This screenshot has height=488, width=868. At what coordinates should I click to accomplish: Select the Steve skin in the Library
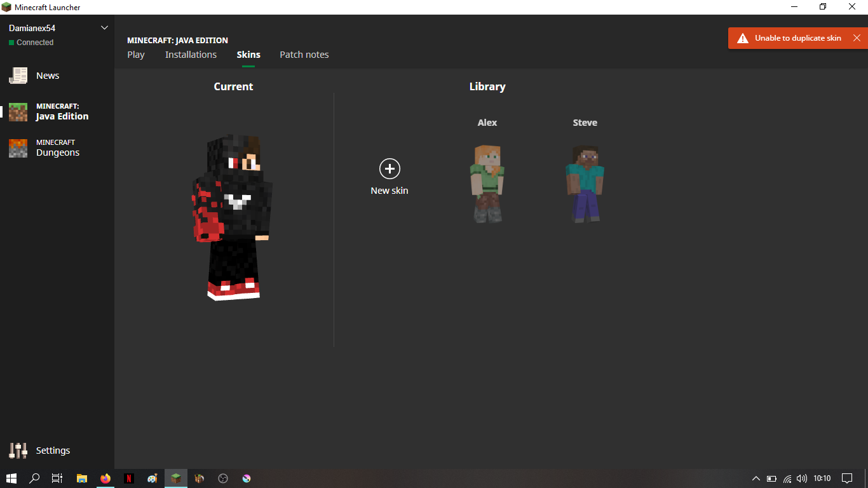pyautogui.click(x=585, y=183)
